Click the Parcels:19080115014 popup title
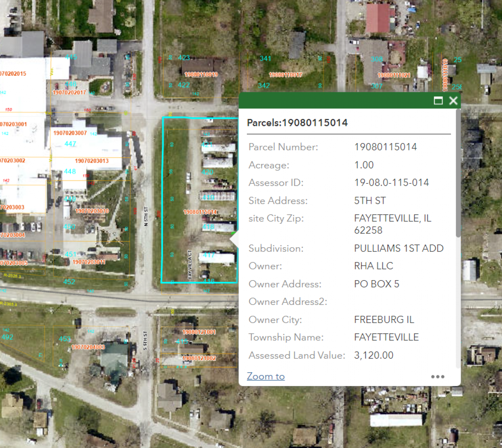Viewport: 502px width, 448px height. [x=297, y=123]
